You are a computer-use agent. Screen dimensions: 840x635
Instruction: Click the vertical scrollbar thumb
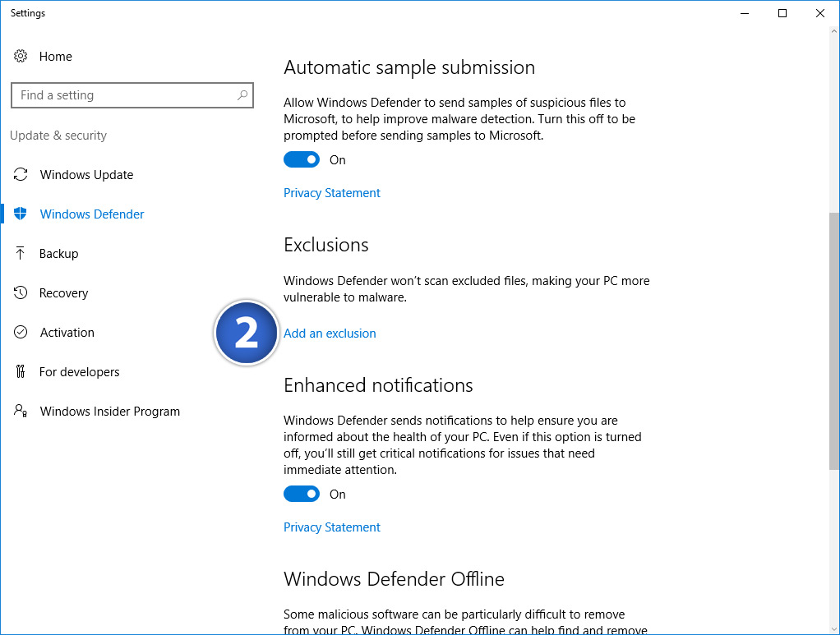coord(834,341)
